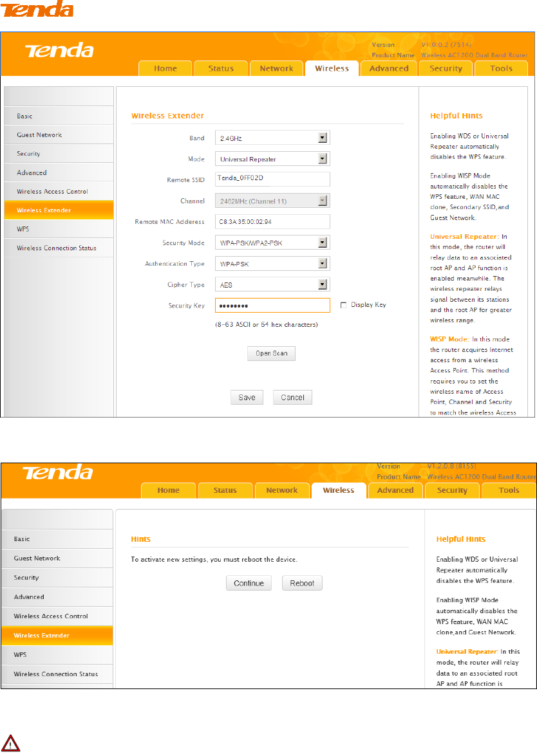The width and height of the screenshot is (537, 756).
Task: Open the Band dropdown showing 2.4GHz
Action: 272,138
